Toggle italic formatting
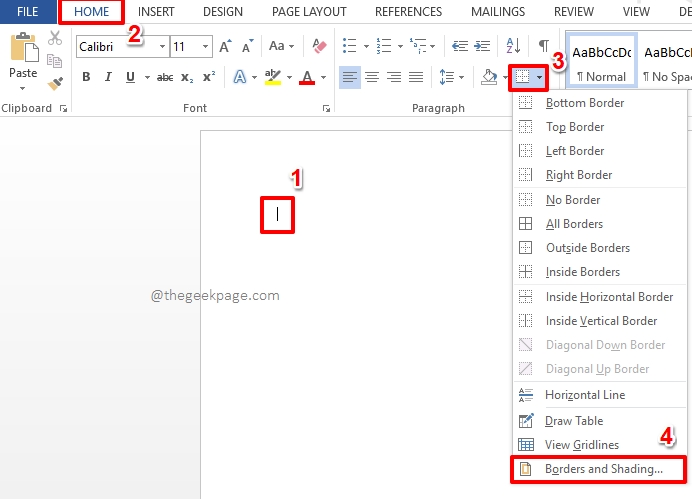Viewport: 692px width, 499px height. 108,77
